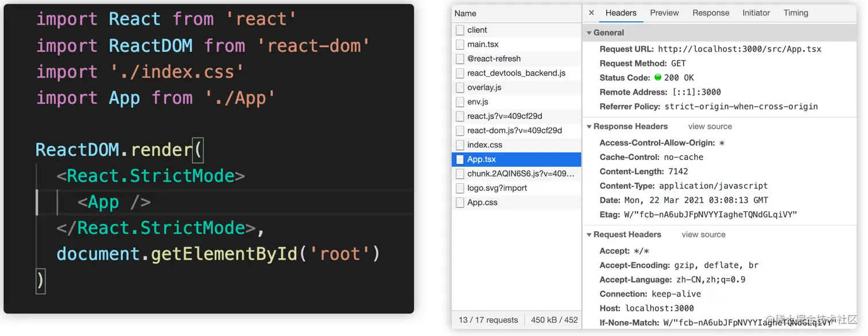Click view source for Response Headers
868x336 pixels.
point(710,127)
